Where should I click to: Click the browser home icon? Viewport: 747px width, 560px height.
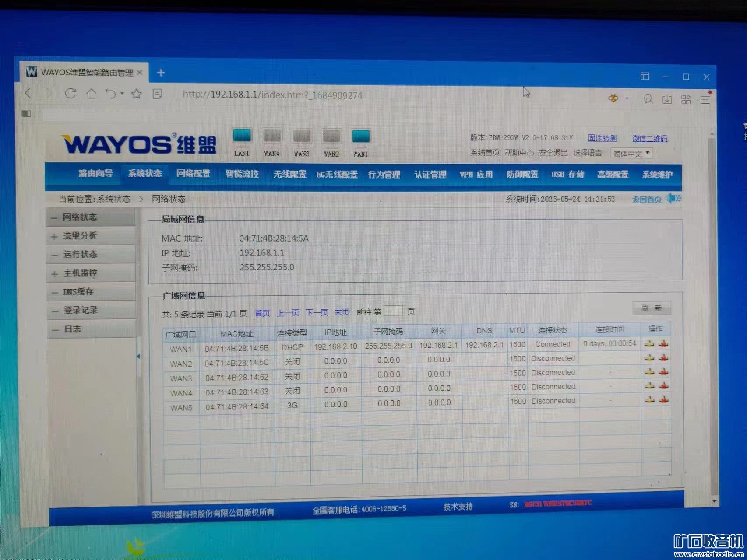tap(92, 93)
